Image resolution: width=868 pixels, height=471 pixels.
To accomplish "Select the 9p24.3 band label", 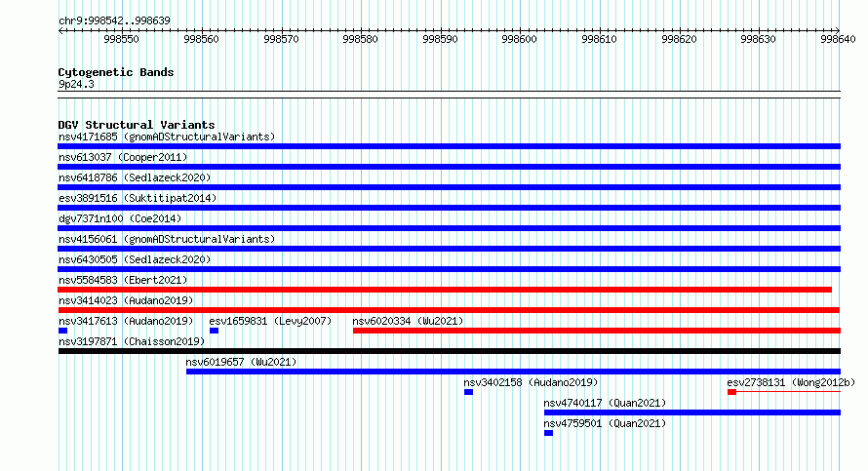I will tap(76, 84).
